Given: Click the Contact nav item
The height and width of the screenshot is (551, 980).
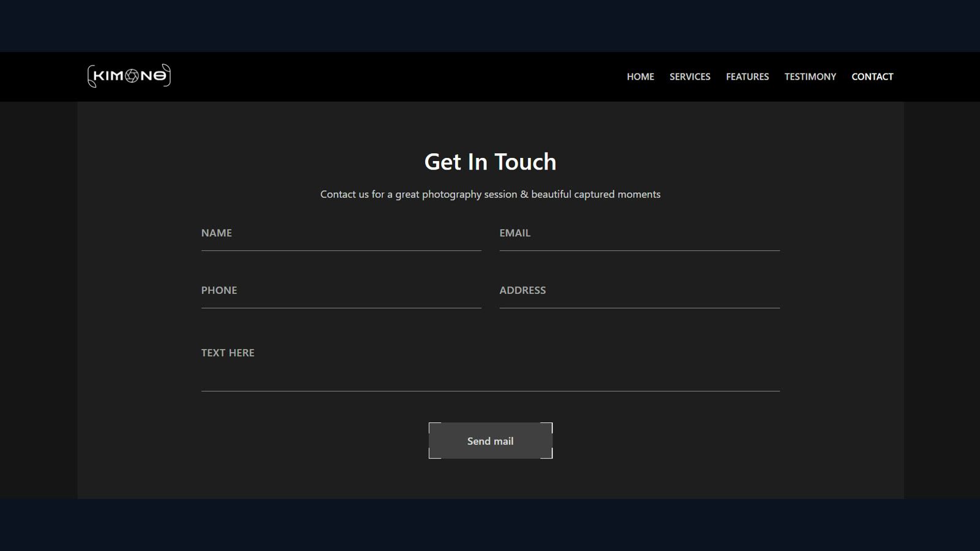Looking at the screenshot, I should pyautogui.click(x=872, y=77).
